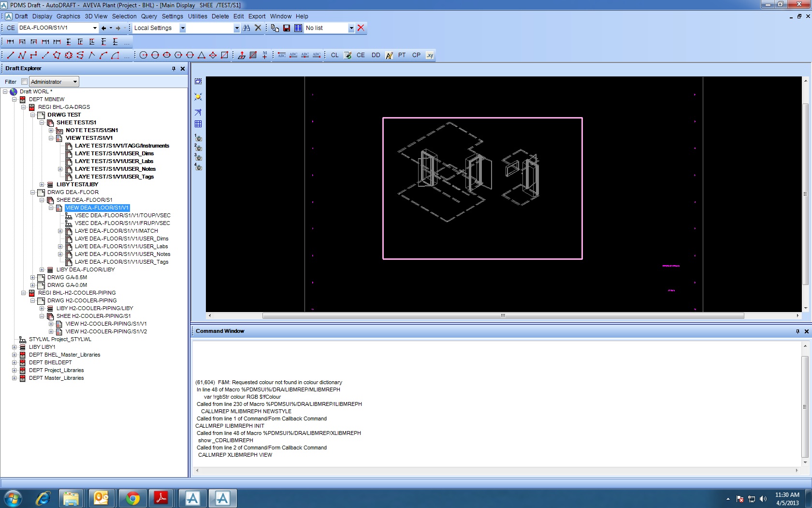Click the Windows Start button
This screenshot has width=812, height=508.
tap(13, 498)
